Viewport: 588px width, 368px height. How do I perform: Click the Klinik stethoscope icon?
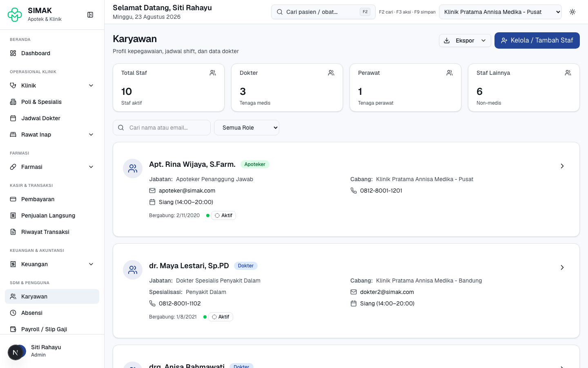point(13,85)
